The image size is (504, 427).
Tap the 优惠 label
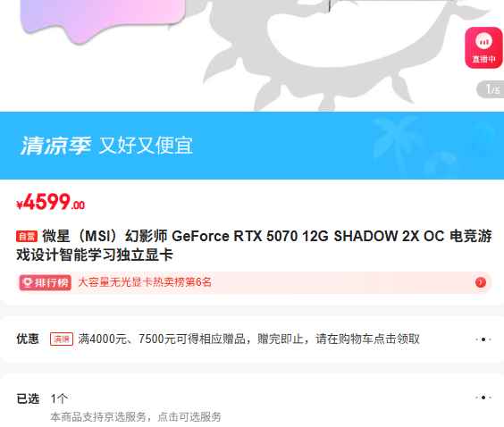(28, 339)
